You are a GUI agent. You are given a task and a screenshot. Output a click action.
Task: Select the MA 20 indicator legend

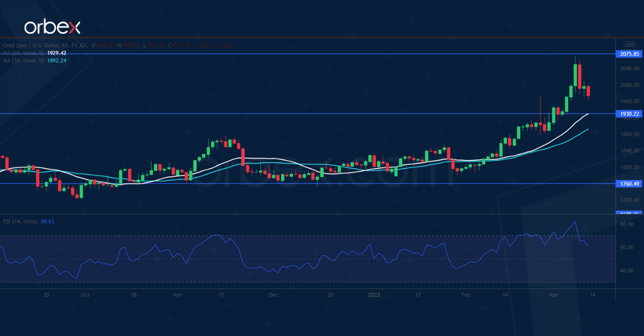[23, 53]
